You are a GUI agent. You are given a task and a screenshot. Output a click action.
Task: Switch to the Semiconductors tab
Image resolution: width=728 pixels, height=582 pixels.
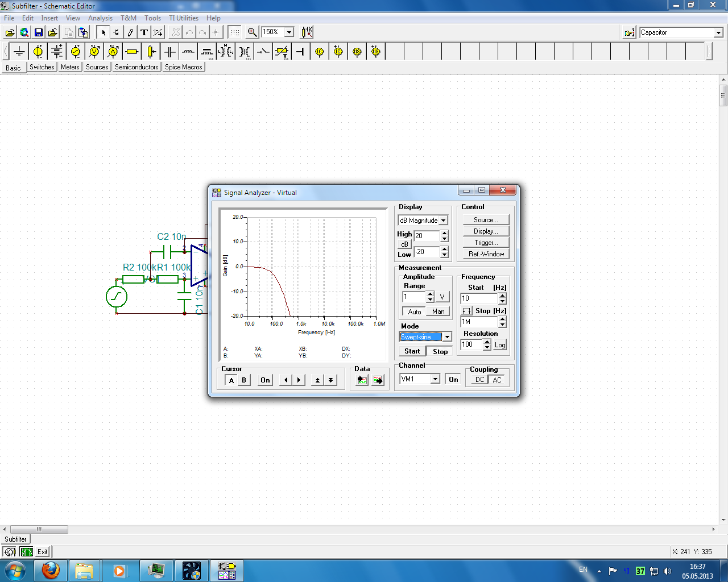click(x=136, y=67)
